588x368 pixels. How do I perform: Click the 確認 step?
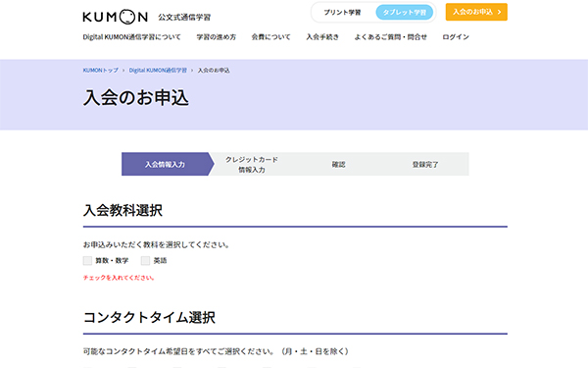[338, 164]
